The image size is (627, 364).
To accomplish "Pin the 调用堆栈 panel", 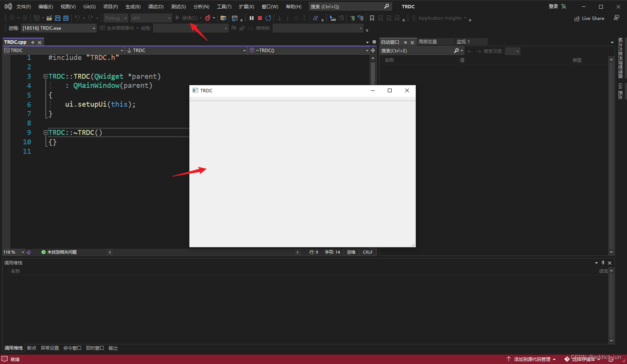I will (603, 263).
